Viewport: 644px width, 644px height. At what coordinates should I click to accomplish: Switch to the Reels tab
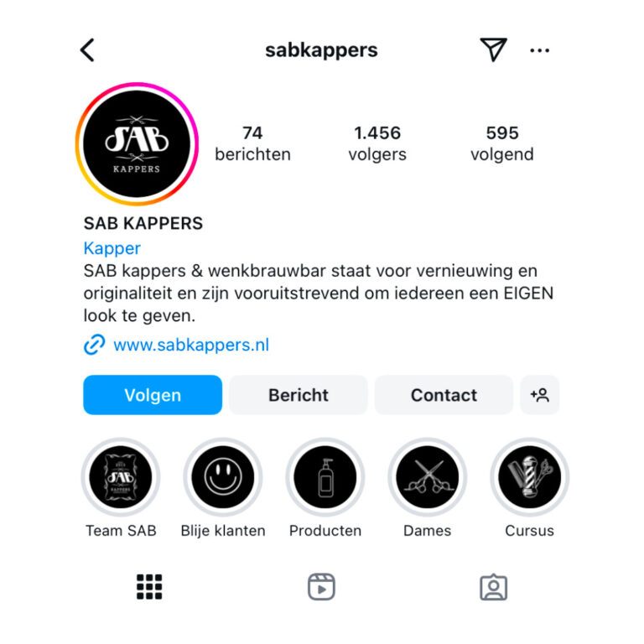(x=322, y=587)
